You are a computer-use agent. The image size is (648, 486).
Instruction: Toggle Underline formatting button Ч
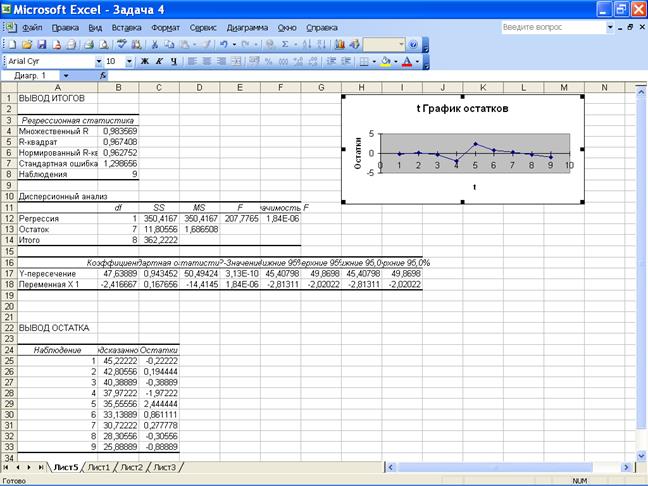(174, 61)
